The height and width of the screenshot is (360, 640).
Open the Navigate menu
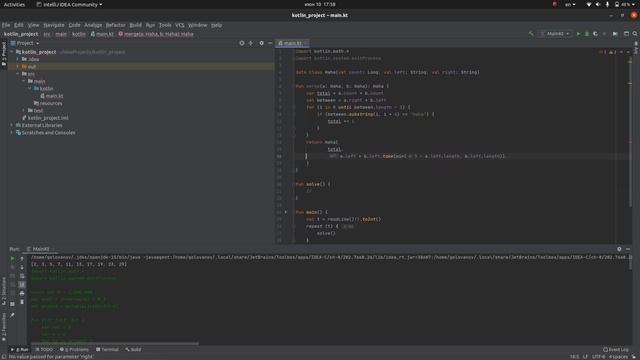click(53, 25)
